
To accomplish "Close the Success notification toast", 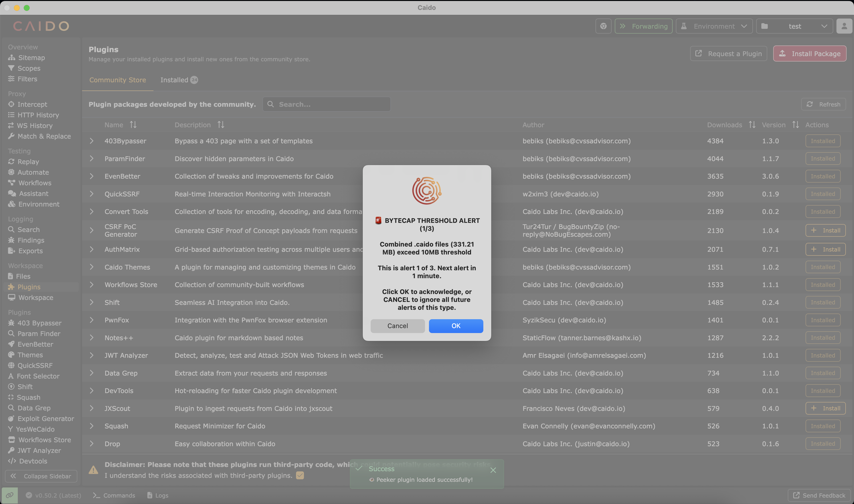I will click(x=493, y=470).
